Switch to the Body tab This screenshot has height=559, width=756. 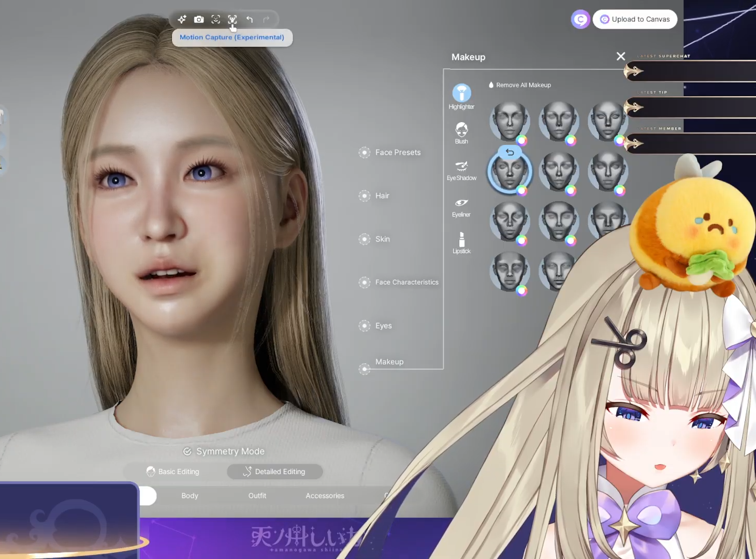pyautogui.click(x=190, y=496)
